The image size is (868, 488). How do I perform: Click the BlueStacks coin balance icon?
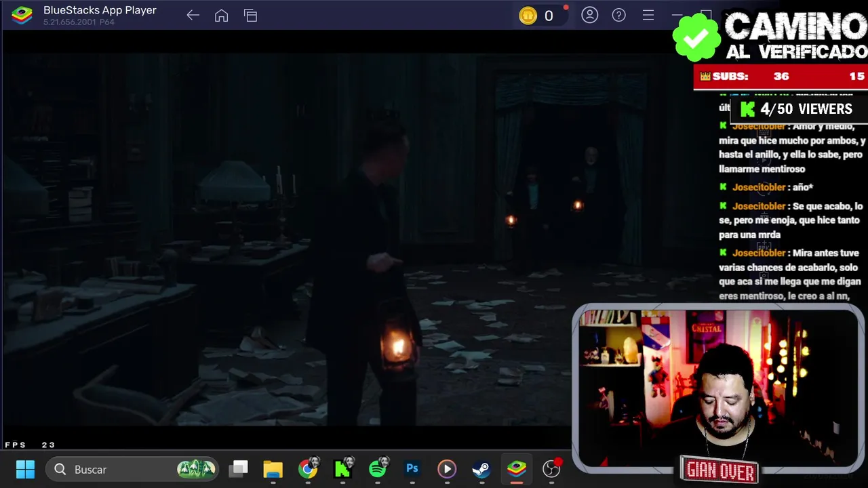coord(528,16)
